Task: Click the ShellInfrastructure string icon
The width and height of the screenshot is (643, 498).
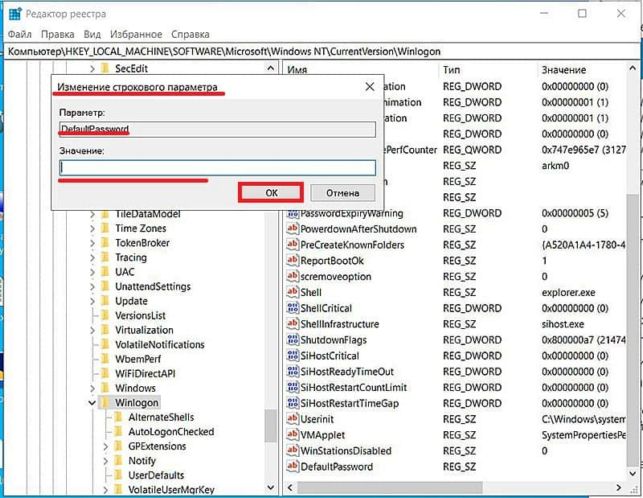Action: (292, 324)
